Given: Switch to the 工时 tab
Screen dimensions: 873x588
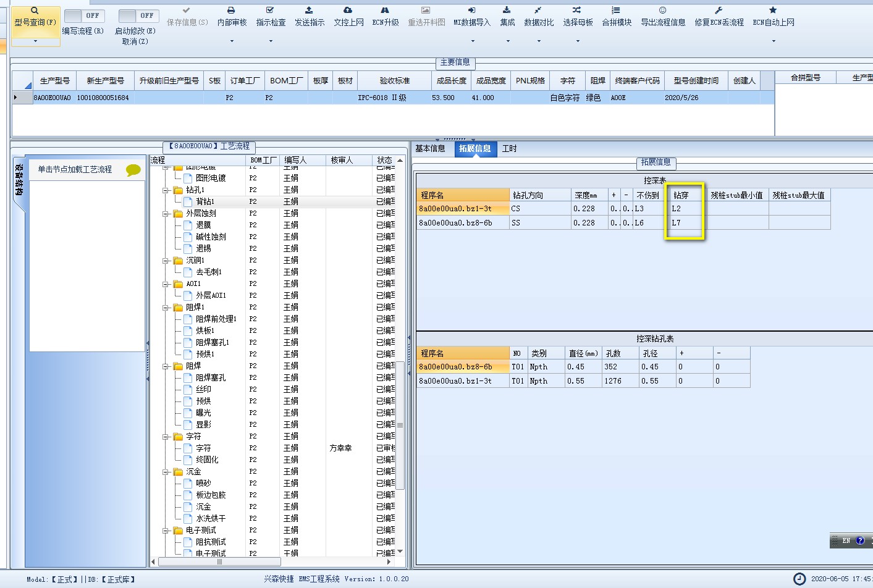Looking at the screenshot, I should click(x=510, y=149).
